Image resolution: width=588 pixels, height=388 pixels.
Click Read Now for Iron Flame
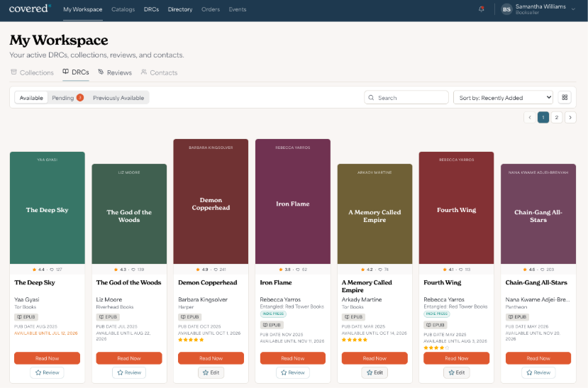pyautogui.click(x=293, y=358)
